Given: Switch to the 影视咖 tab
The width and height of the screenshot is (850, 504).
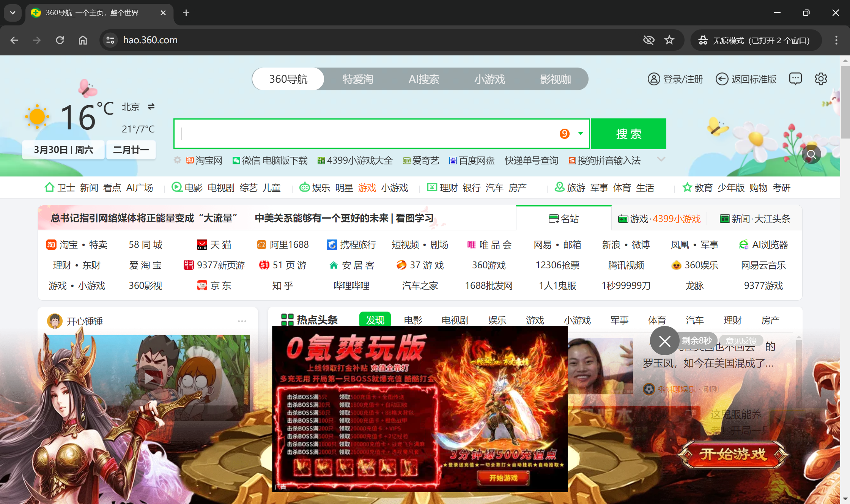Looking at the screenshot, I should (556, 79).
